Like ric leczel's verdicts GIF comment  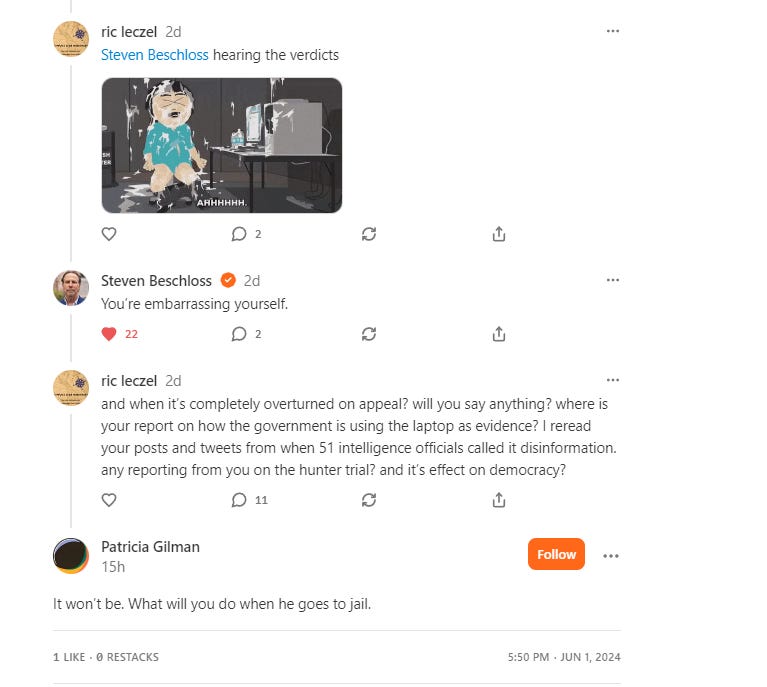click(x=109, y=234)
